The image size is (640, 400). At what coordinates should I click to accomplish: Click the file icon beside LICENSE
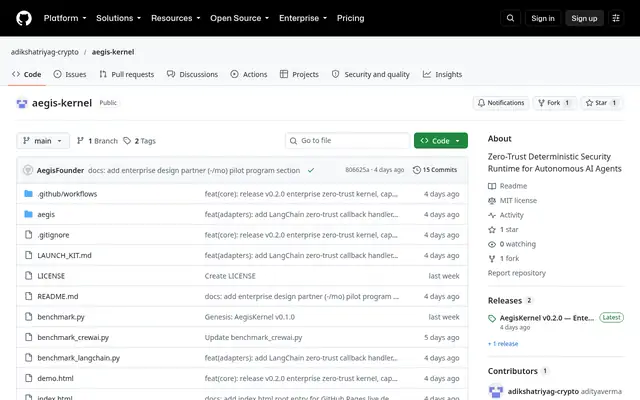click(28, 276)
